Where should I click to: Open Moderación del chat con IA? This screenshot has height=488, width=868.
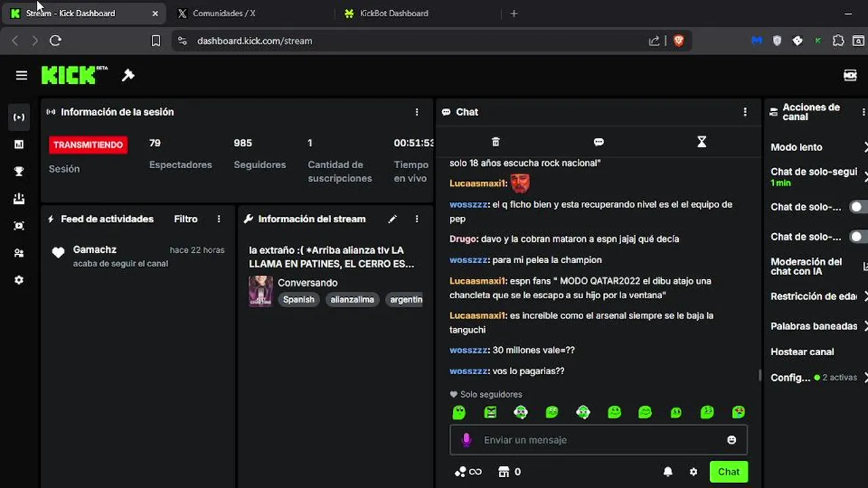point(819,266)
